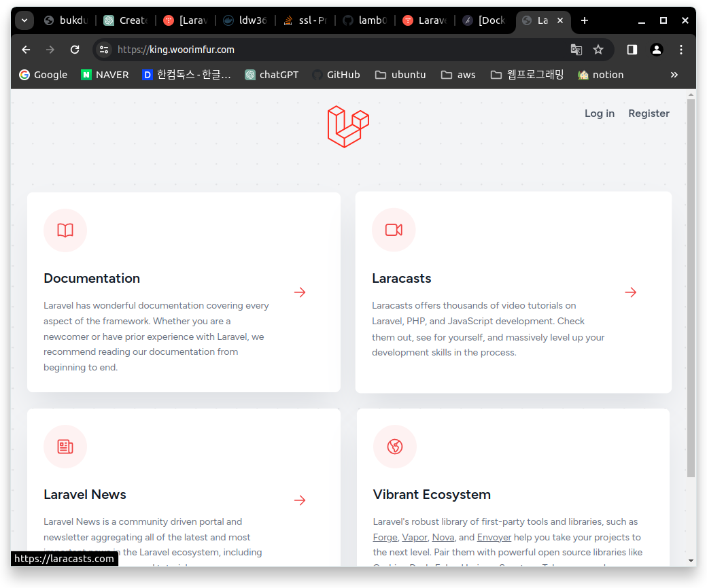707x588 pixels.
Task: Click the Laravel logo
Action: [348, 126]
